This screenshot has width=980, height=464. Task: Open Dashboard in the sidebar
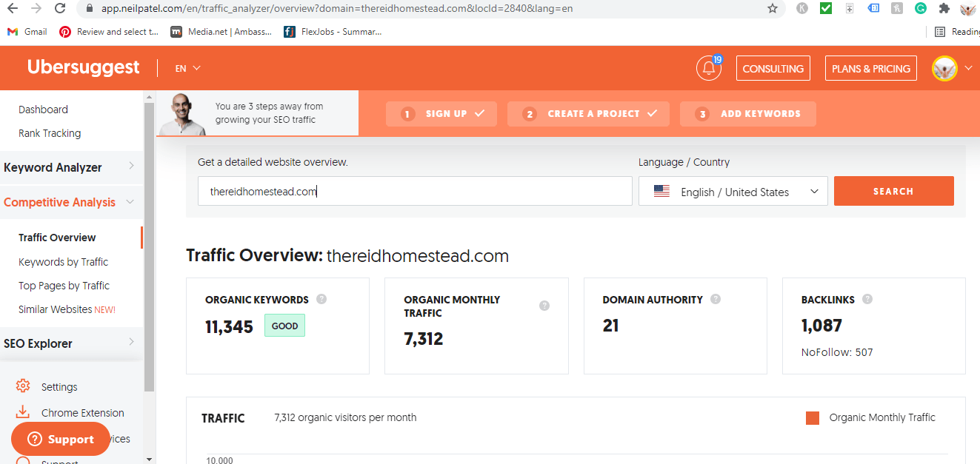coord(43,109)
